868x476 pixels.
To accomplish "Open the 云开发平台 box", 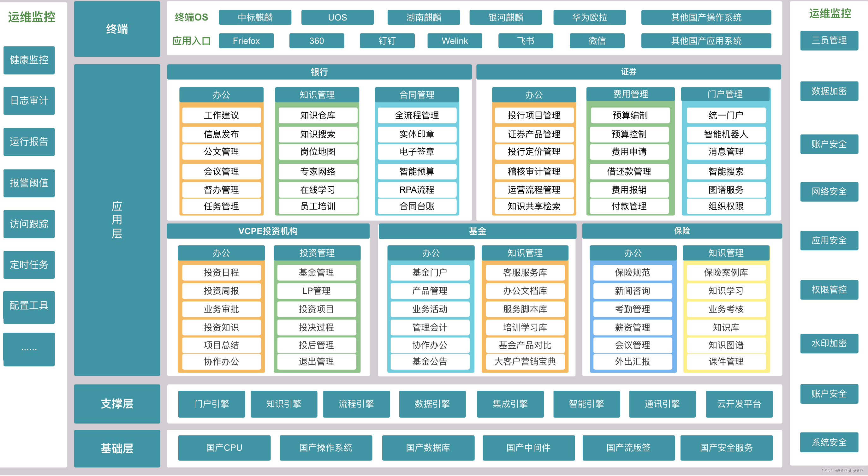I will click(739, 404).
